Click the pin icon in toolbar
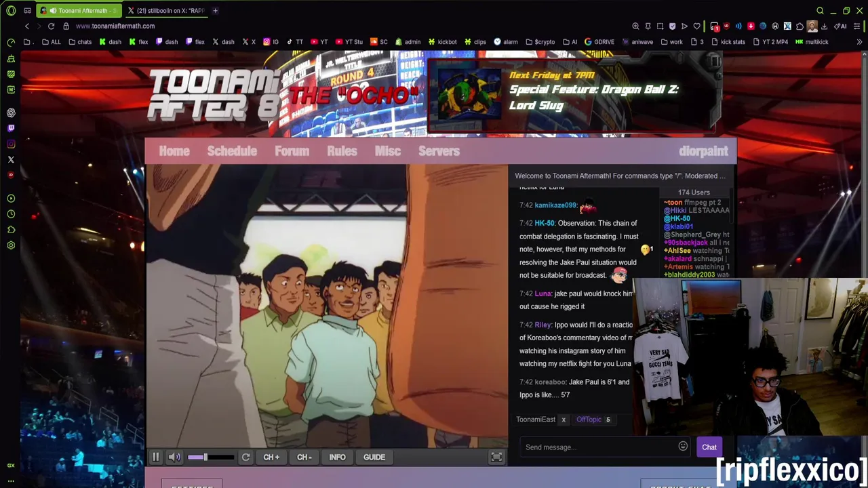The image size is (868, 488). [648, 26]
